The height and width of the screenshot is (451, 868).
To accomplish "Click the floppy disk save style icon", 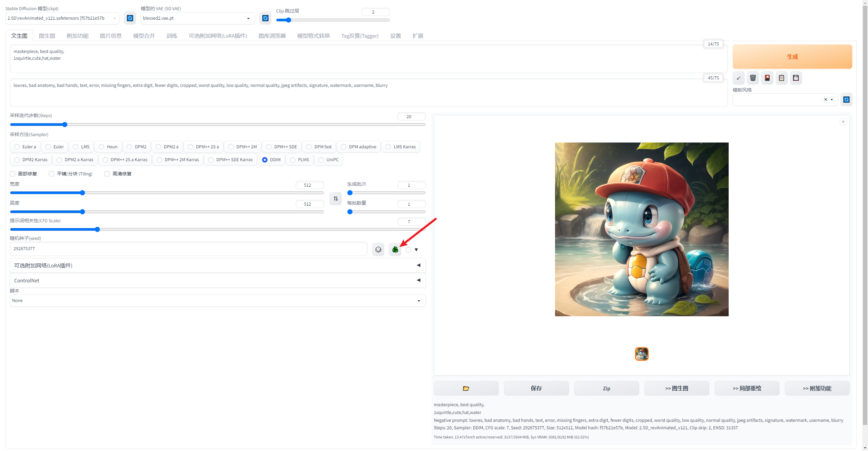I will point(796,78).
